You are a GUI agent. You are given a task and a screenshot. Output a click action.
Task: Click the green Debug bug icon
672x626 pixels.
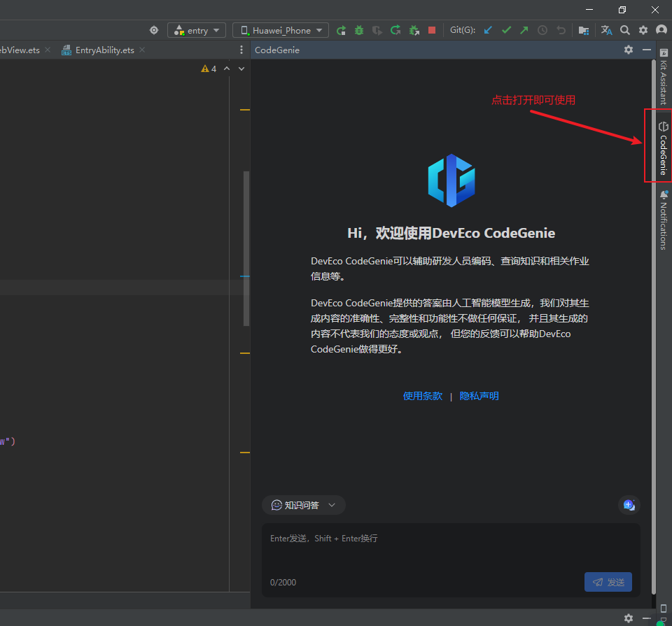(x=359, y=30)
